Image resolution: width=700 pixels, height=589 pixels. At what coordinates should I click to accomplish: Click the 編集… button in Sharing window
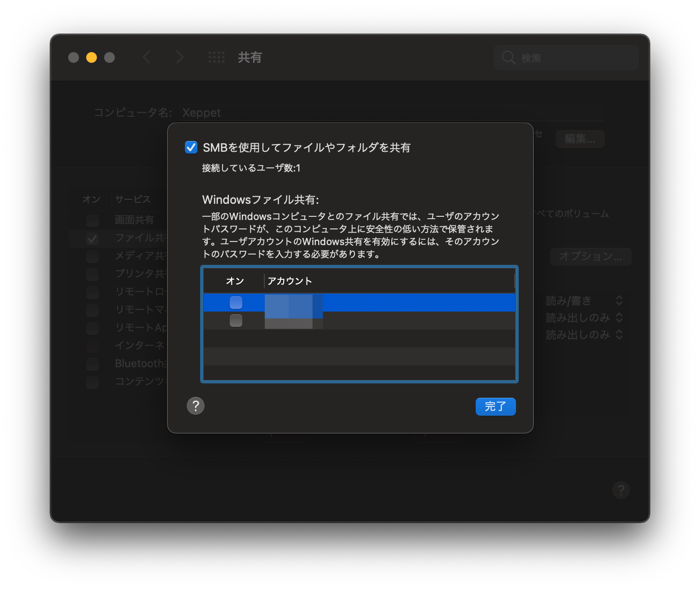click(580, 139)
